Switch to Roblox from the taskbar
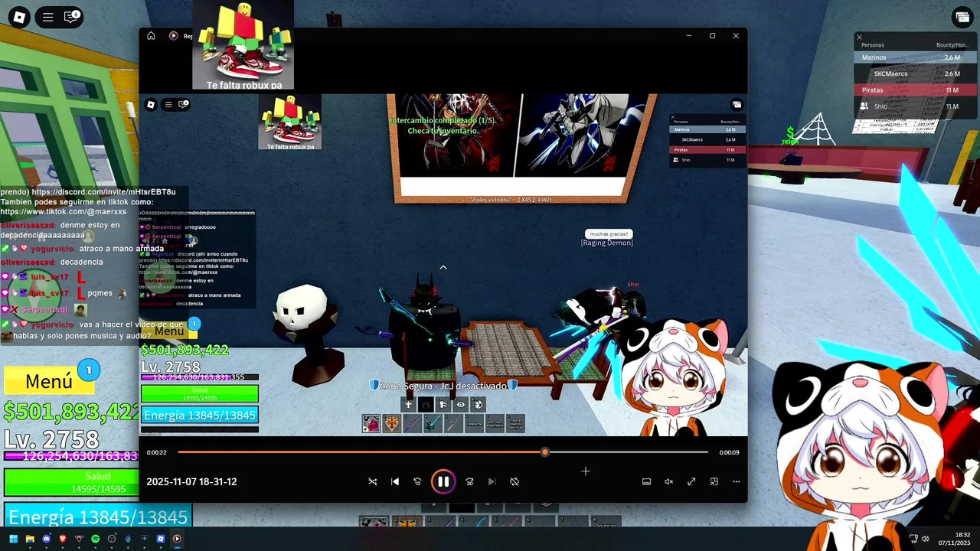Viewport: 980px width, 551px height. pos(160,539)
